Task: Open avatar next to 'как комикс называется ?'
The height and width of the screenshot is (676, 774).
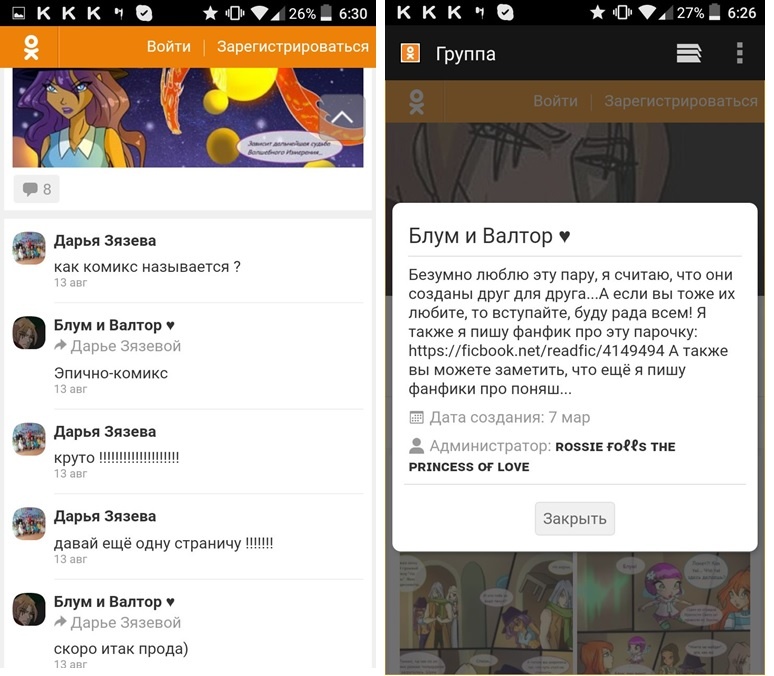Action: pyautogui.click(x=29, y=248)
